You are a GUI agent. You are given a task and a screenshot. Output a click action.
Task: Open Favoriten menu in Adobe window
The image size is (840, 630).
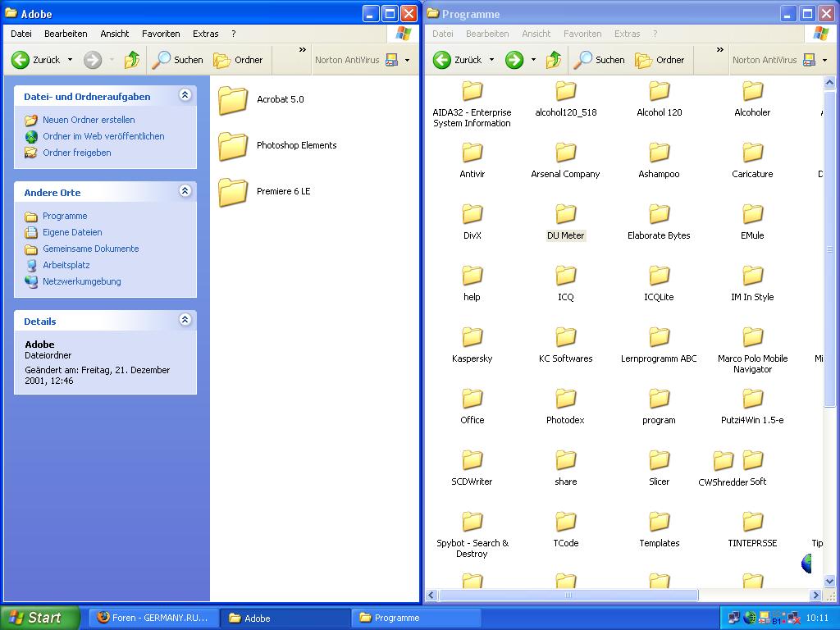coord(161,34)
